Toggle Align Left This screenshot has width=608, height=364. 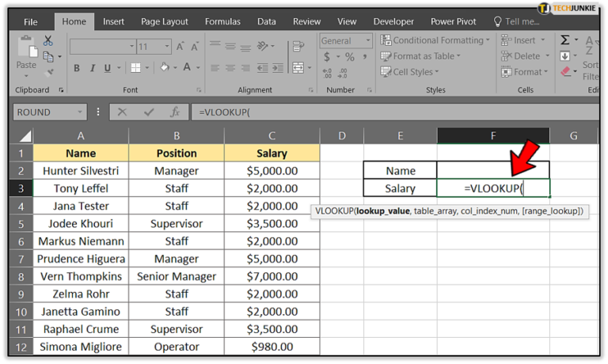tap(215, 68)
